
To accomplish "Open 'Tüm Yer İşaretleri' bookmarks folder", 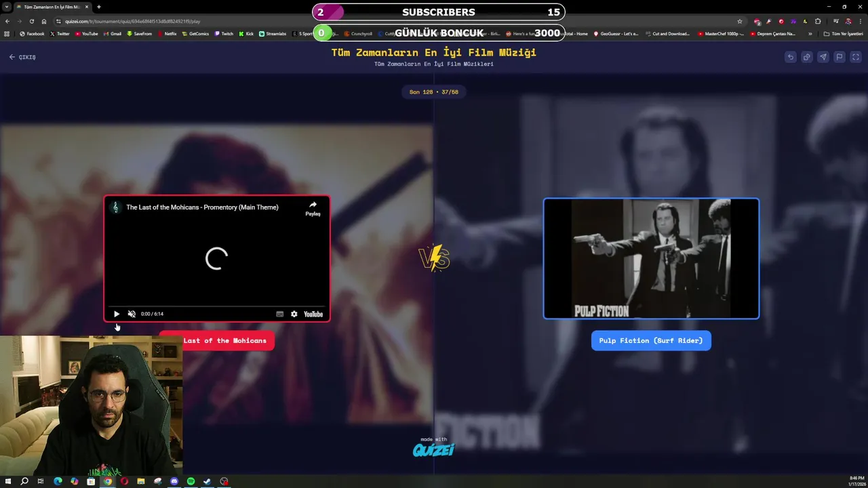I will [x=844, y=33].
